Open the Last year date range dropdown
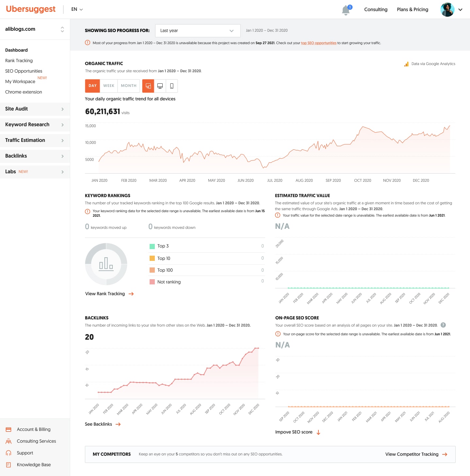 198,31
